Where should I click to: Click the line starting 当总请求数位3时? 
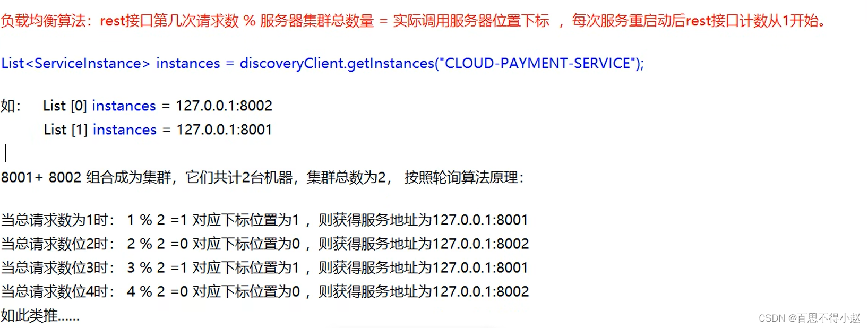[x=264, y=267]
